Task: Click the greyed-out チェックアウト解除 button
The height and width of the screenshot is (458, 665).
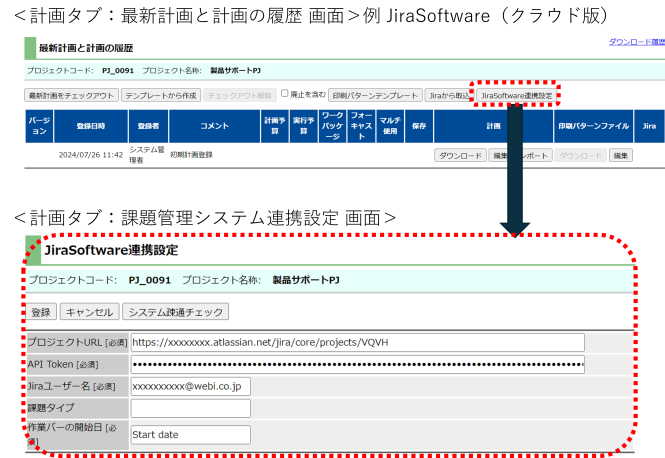Action: (x=240, y=95)
